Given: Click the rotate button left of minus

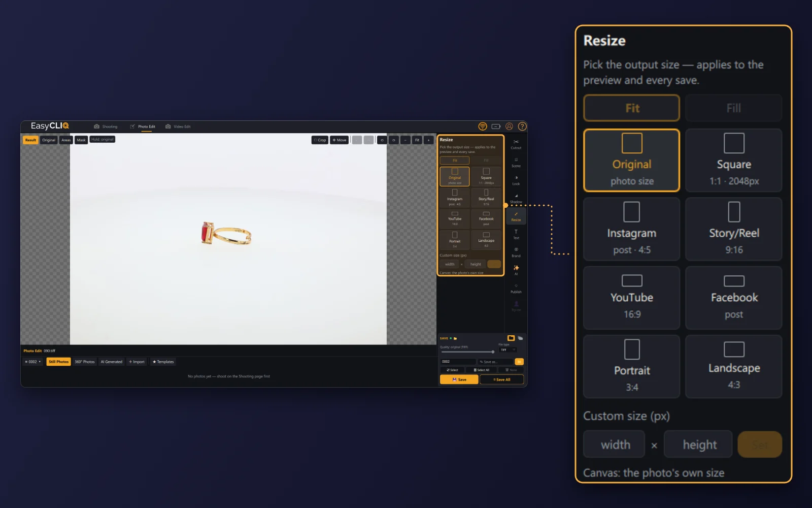Looking at the screenshot, I should tap(393, 140).
